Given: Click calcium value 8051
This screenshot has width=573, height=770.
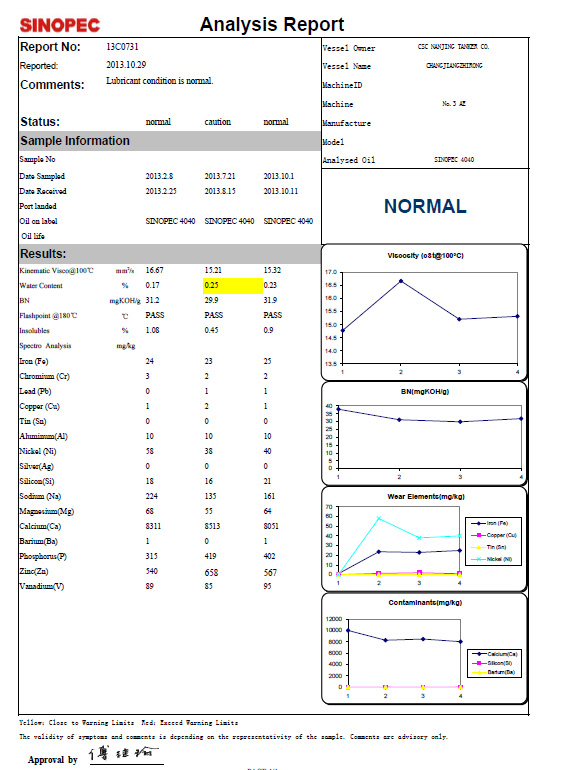Looking at the screenshot, I should tap(271, 526).
